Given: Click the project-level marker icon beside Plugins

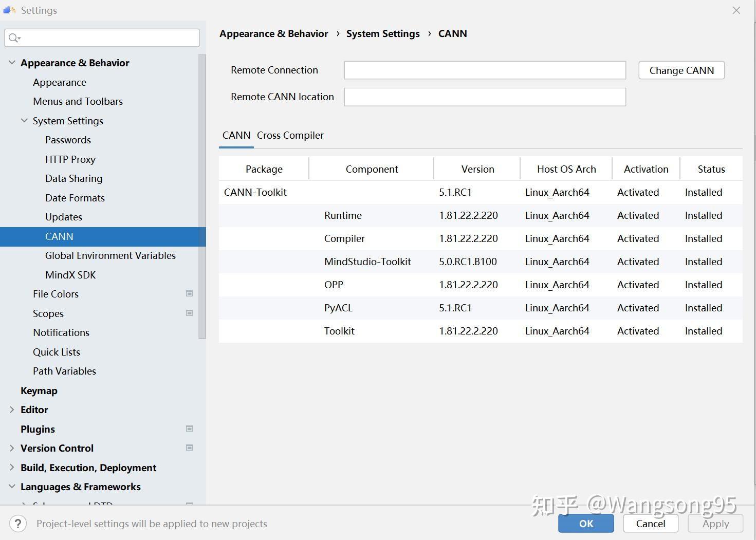Looking at the screenshot, I should pyautogui.click(x=189, y=429).
